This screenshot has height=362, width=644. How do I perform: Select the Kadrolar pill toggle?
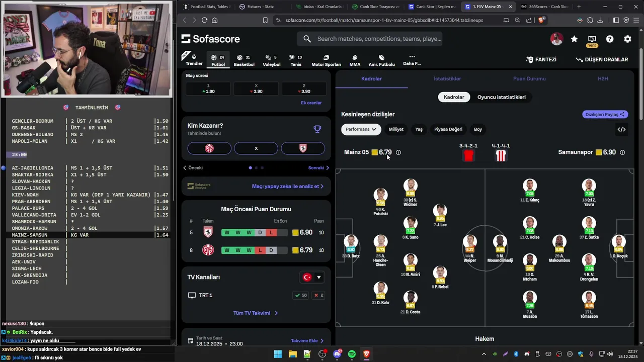454,97
